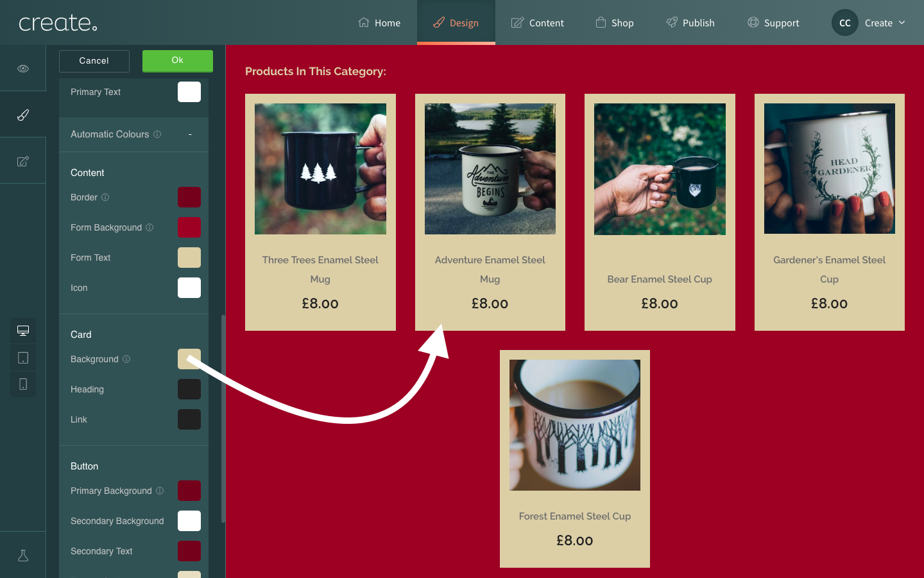This screenshot has height=578, width=924.
Task: Switch to desktop preview device icon
Action: pos(23,331)
